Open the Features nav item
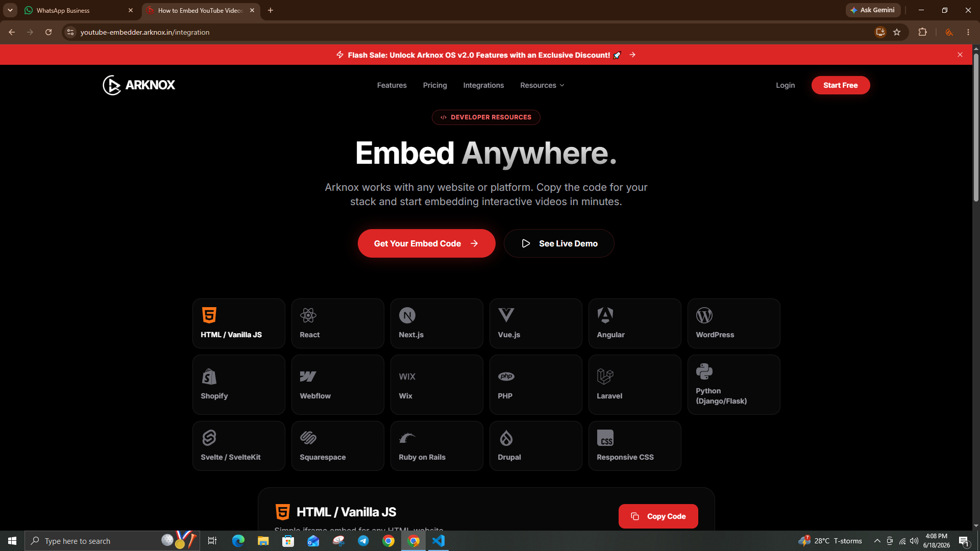Image resolution: width=980 pixels, height=551 pixels. click(x=391, y=85)
